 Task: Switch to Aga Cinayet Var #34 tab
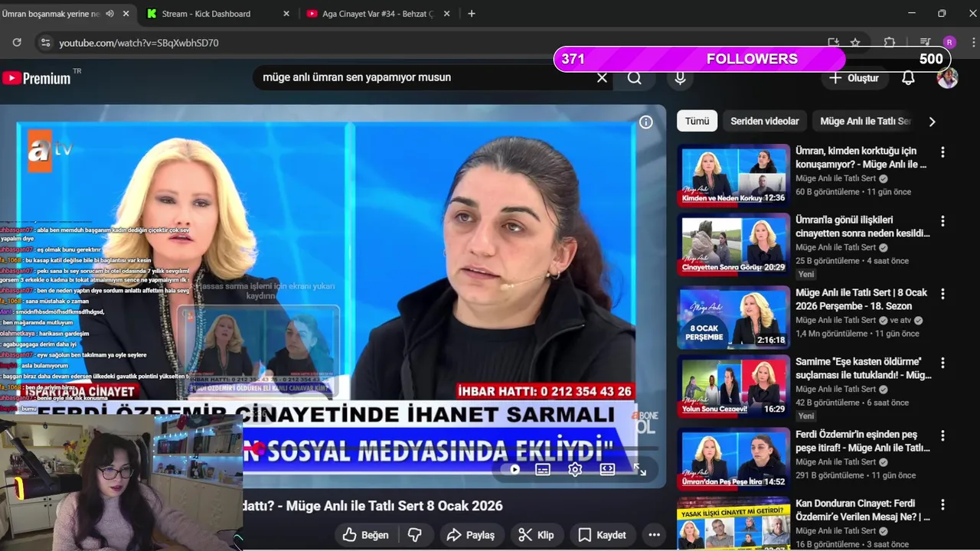coord(377,14)
